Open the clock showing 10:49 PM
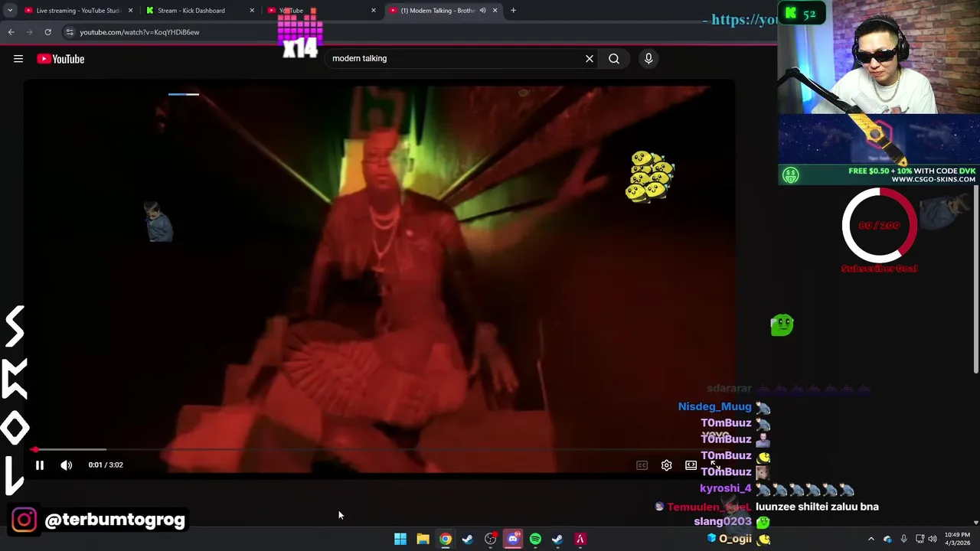The image size is (980, 551). point(957,539)
